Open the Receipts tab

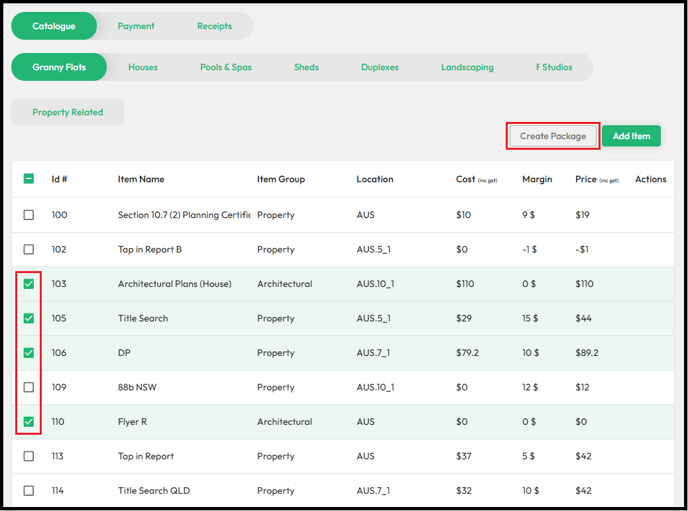click(x=215, y=26)
